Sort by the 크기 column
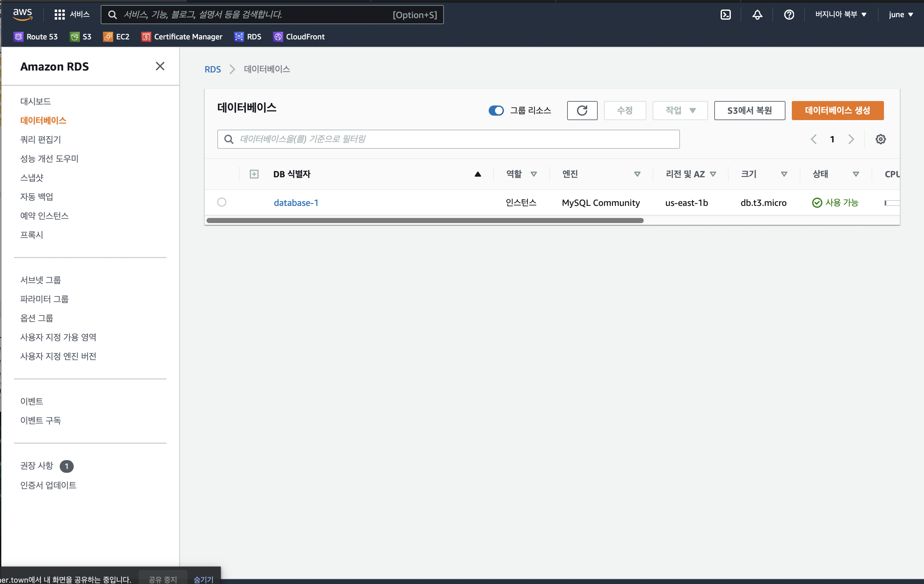Viewport: 924px width, 584px height. click(784, 174)
